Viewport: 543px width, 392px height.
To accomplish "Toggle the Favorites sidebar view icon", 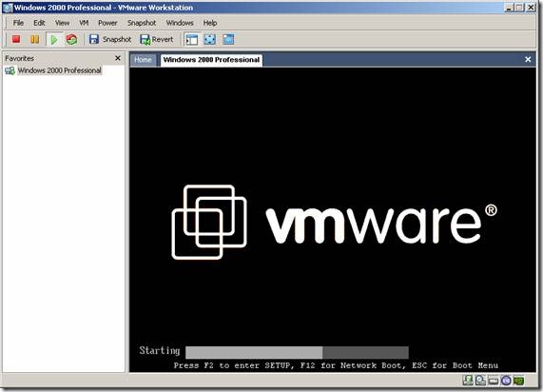I will [x=191, y=40].
